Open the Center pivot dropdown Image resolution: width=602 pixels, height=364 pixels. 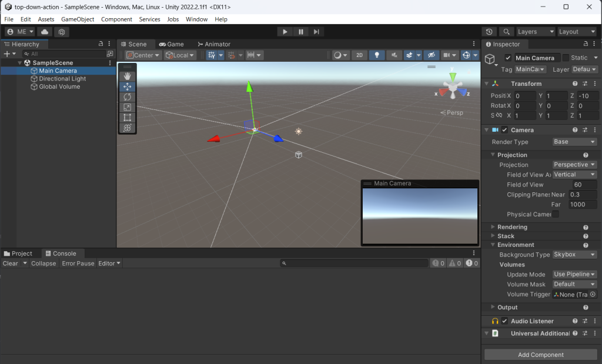(143, 55)
